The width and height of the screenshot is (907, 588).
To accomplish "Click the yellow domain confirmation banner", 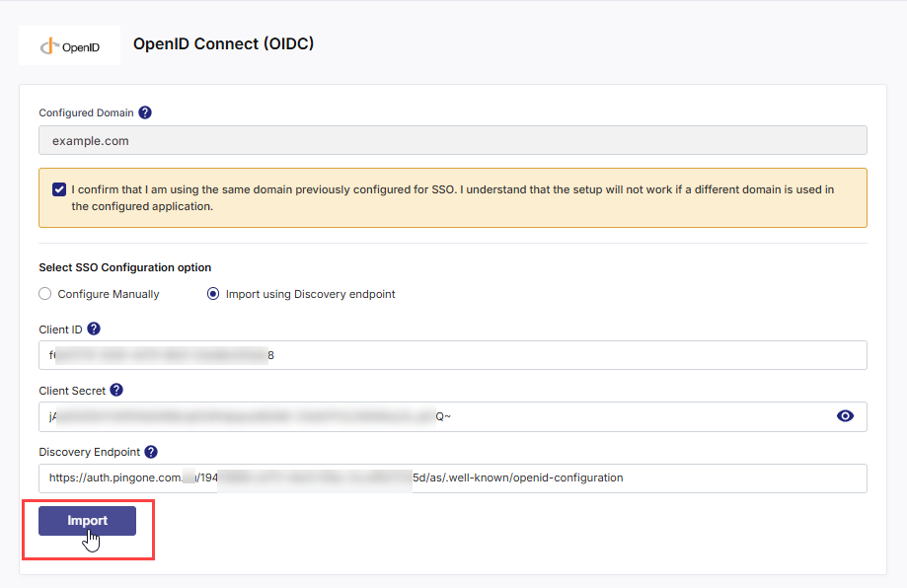I will (x=453, y=197).
